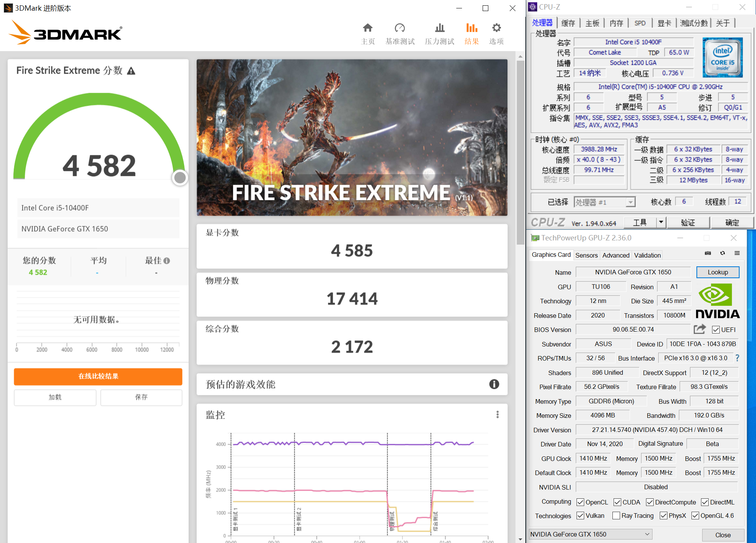Click the 3DMark title bar app icon
756x543 pixels.
point(8,8)
